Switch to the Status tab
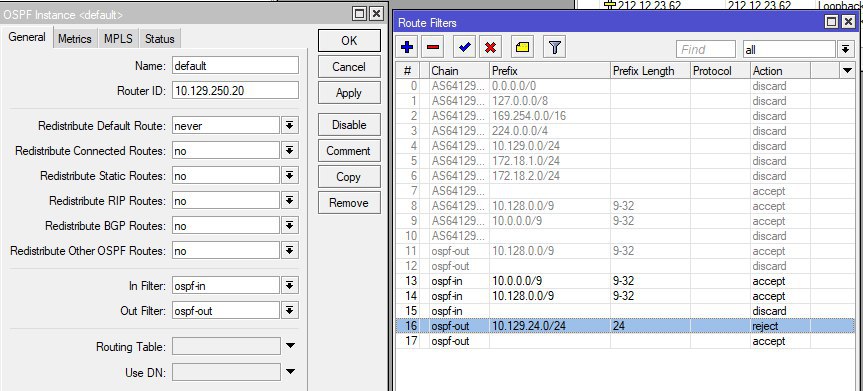This screenshot has height=391, width=863. (x=160, y=39)
